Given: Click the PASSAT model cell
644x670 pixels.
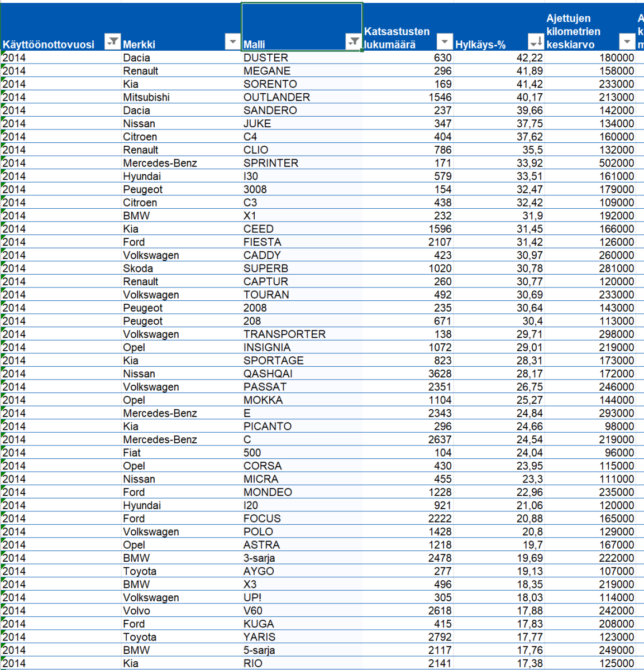Looking at the screenshot, I should point(302,387).
